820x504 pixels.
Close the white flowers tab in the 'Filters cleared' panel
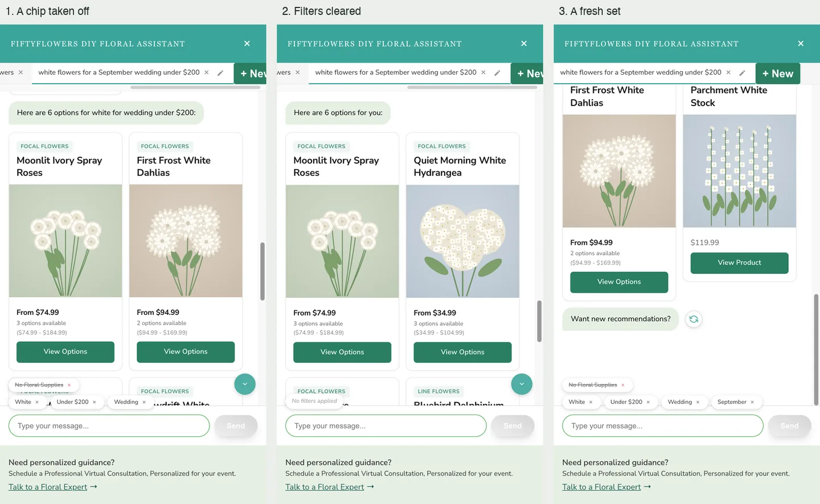click(x=483, y=72)
